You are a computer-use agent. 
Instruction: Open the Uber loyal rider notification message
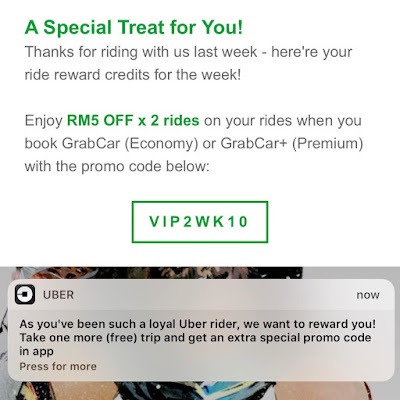198,338
